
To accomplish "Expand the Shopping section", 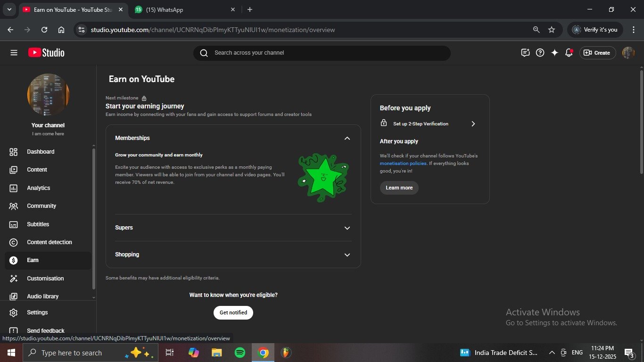I will click(x=347, y=255).
